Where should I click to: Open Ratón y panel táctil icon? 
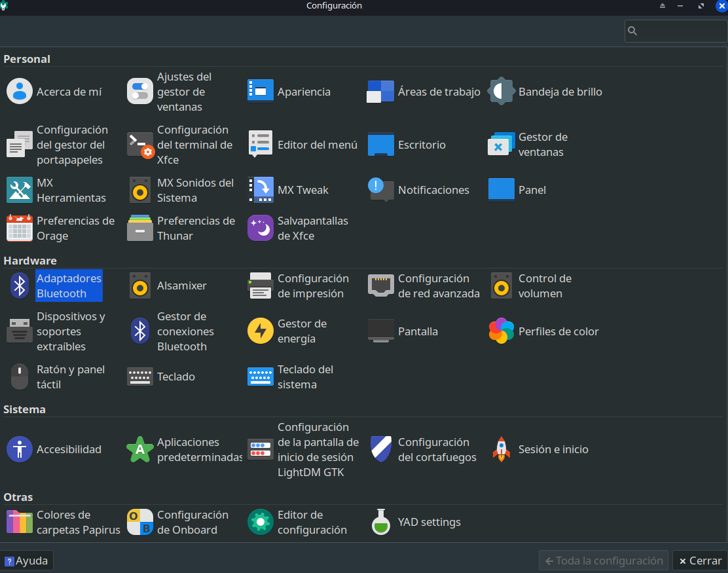click(x=20, y=377)
